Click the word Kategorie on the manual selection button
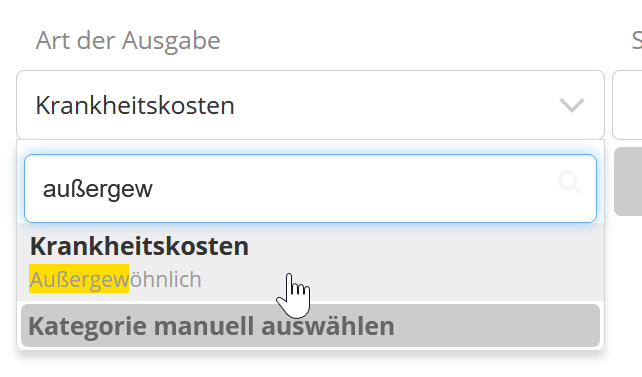This screenshot has width=642, height=377. click(x=88, y=327)
